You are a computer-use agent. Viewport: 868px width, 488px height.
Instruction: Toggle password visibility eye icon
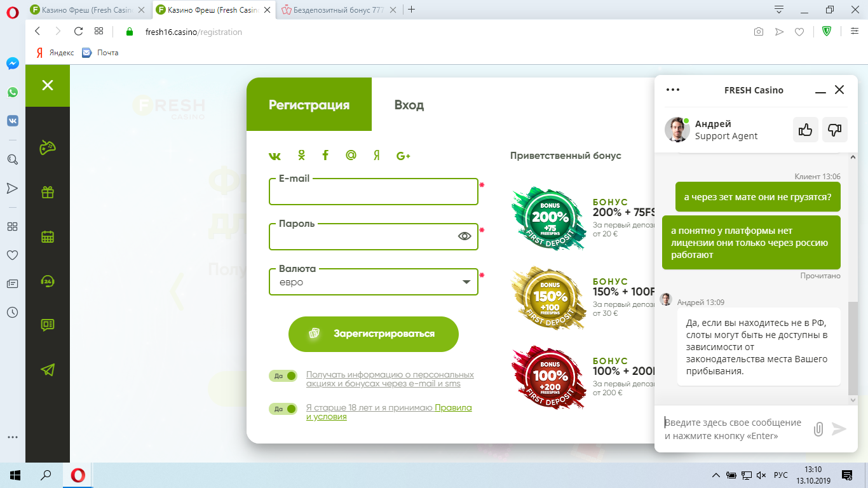click(465, 236)
